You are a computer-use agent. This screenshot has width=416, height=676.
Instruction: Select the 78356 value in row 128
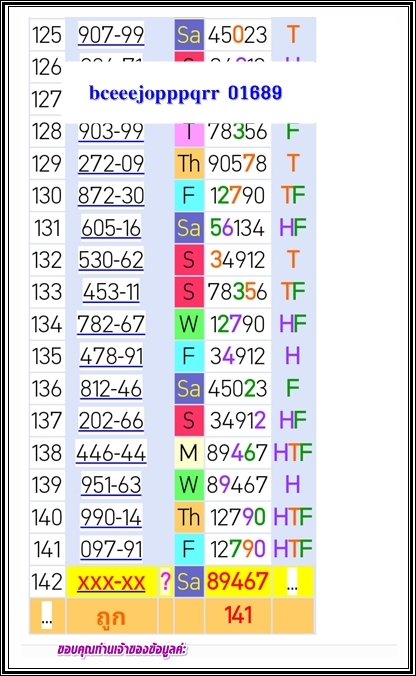tap(238, 131)
